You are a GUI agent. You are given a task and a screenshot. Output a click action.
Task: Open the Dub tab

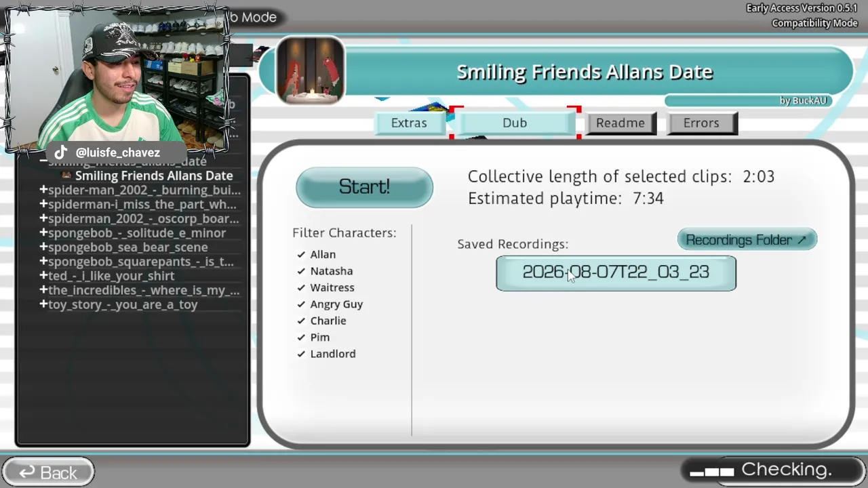[515, 123]
